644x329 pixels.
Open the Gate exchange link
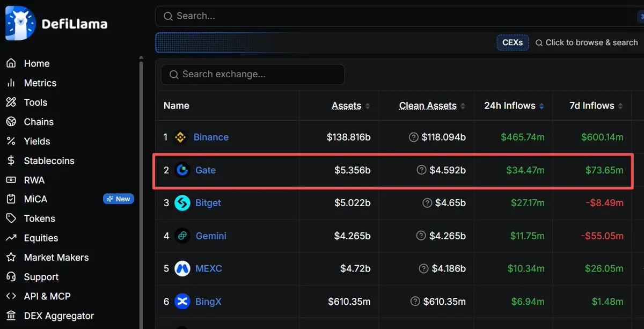click(x=206, y=170)
